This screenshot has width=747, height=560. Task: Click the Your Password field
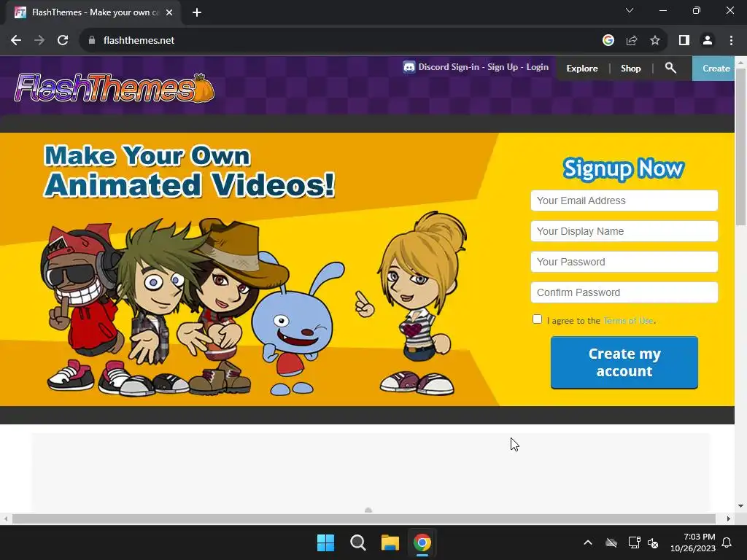(x=624, y=262)
